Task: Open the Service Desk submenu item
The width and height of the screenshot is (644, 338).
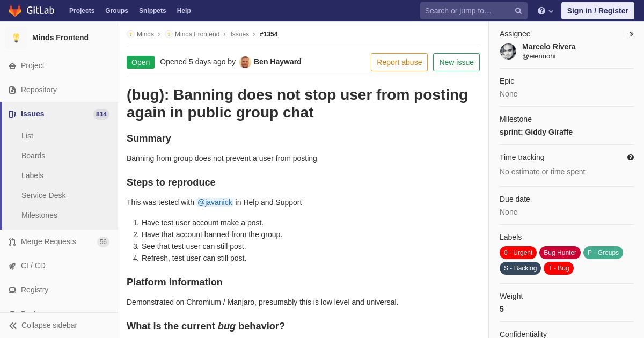Action: tap(43, 195)
